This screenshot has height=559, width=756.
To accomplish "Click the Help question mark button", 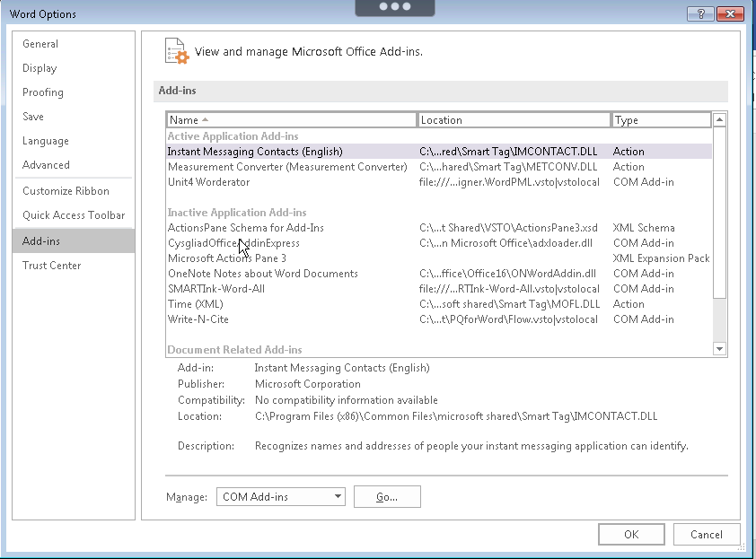I will click(x=700, y=14).
